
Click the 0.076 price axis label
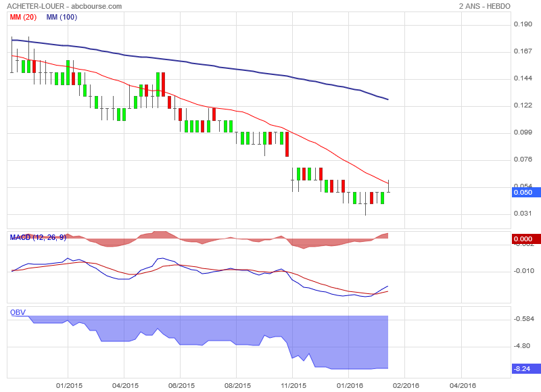[x=523, y=160]
